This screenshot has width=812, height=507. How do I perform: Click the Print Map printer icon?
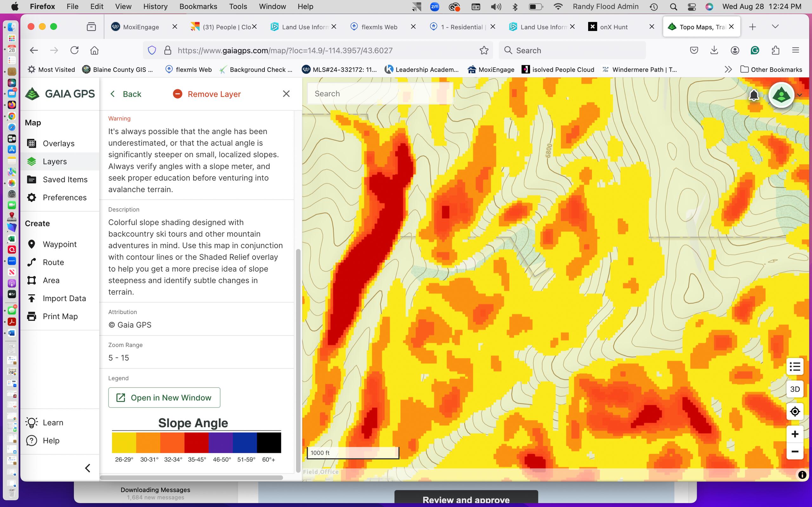point(31,316)
